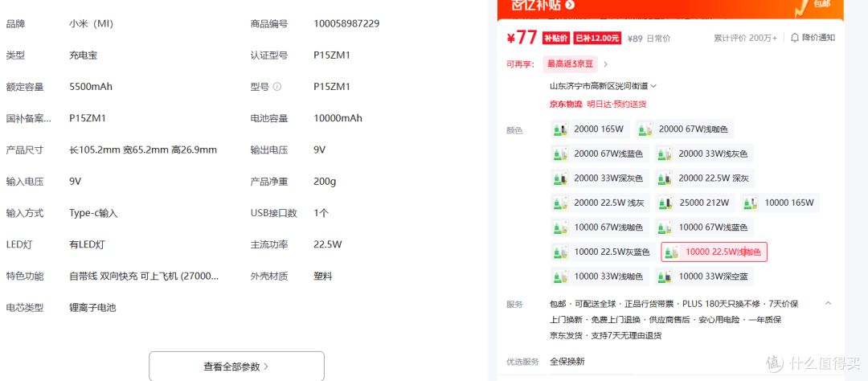Click the 5500mAh rated capacity value
868x381 pixels.
[x=91, y=87]
